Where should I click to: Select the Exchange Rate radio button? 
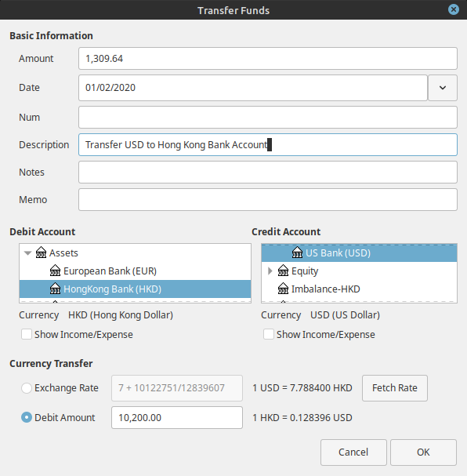pyautogui.click(x=27, y=387)
